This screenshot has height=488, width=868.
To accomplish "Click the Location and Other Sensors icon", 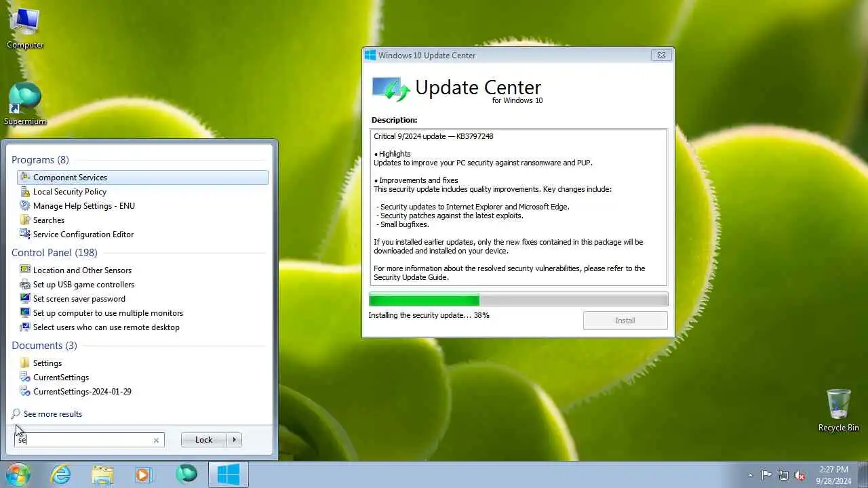I will coord(25,270).
